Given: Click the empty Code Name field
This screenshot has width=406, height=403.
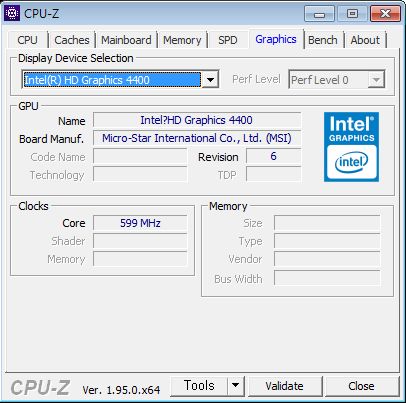Looking at the screenshot, I should (140, 156).
